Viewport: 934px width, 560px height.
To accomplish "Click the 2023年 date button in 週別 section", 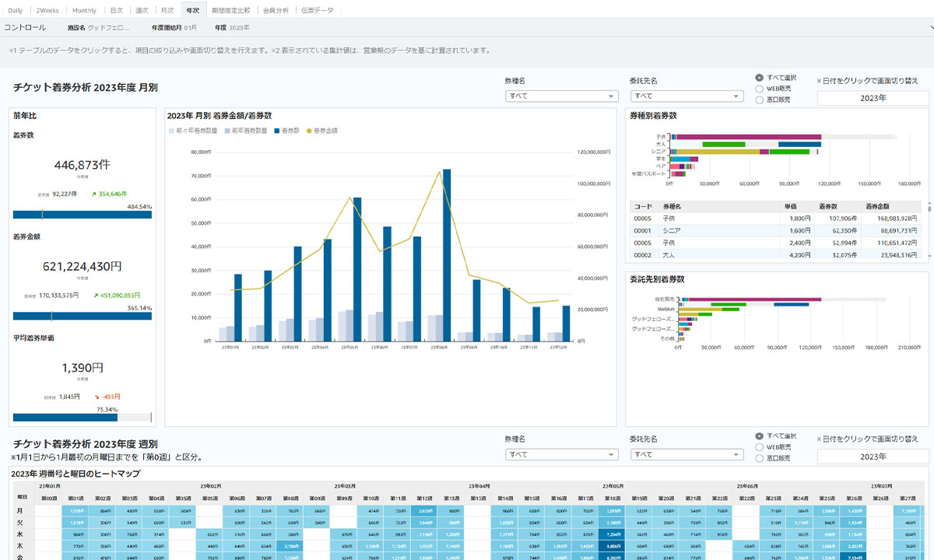I will point(873,457).
